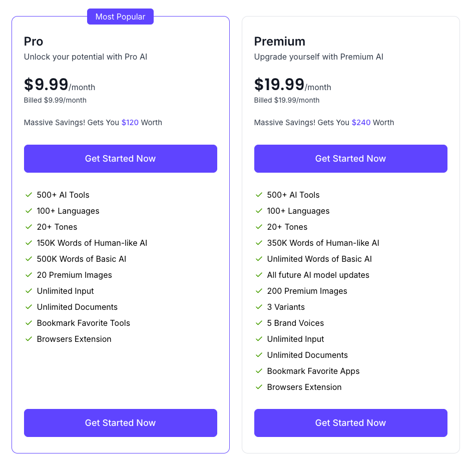Click the checkmark beside 20 Premium Images

29,275
